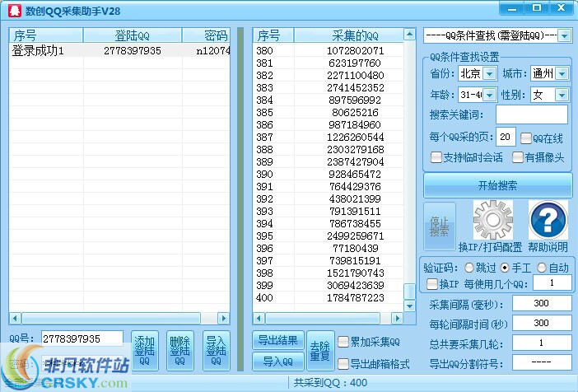Click 导入登陆QQ button
This screenshot has height=392, width=578.
216,350
